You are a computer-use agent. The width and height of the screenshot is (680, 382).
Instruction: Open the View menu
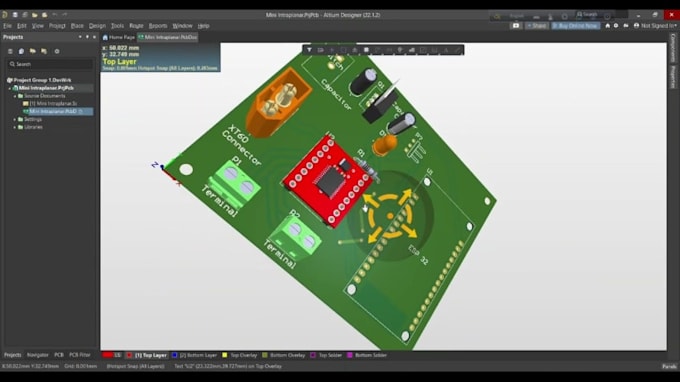coord(38,26)
